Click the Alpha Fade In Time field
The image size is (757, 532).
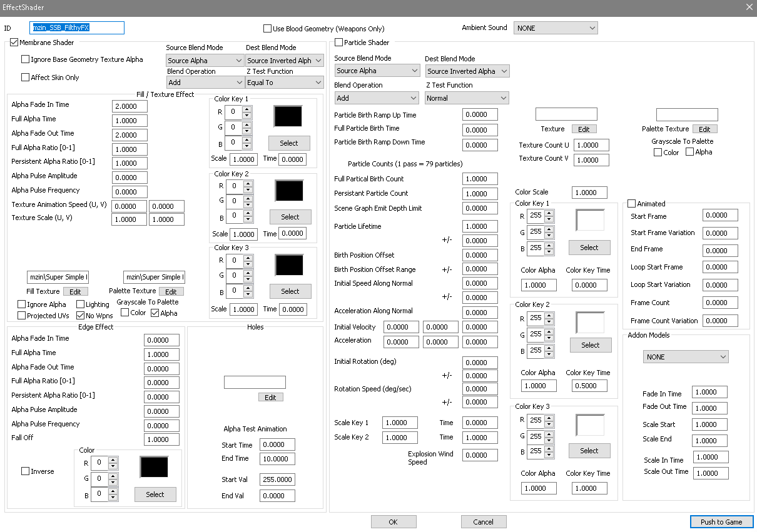point(130,106)
